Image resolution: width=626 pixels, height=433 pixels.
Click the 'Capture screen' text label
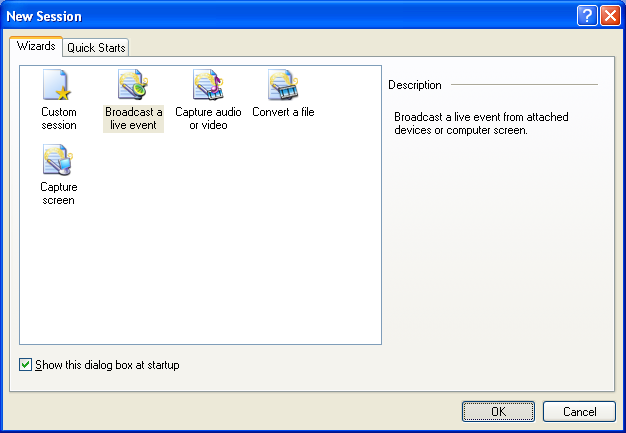(x=59, y=194)
